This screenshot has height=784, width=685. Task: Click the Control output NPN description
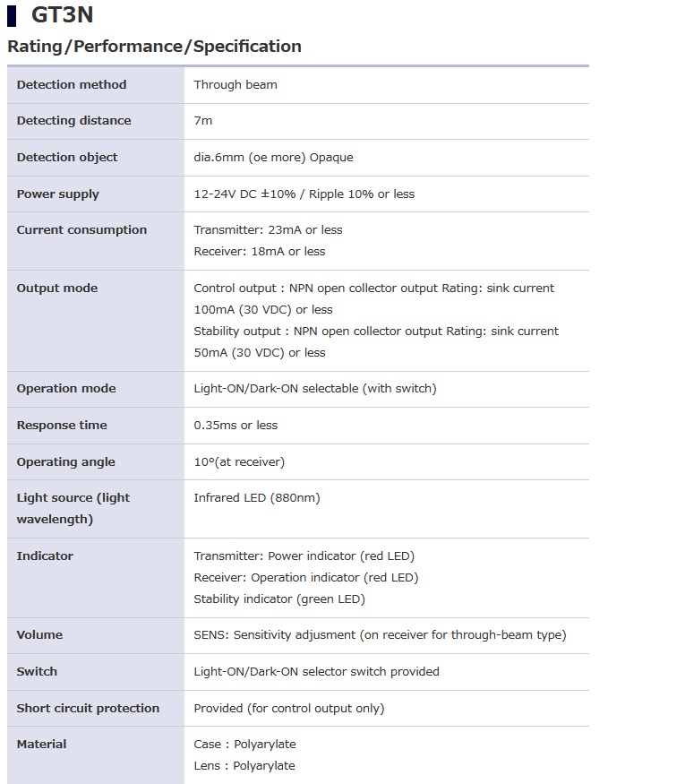pyautogui.click(x=373, y=299)
